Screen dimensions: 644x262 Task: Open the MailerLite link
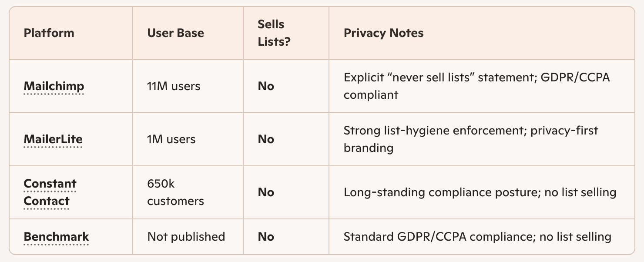tap(53, 139)
